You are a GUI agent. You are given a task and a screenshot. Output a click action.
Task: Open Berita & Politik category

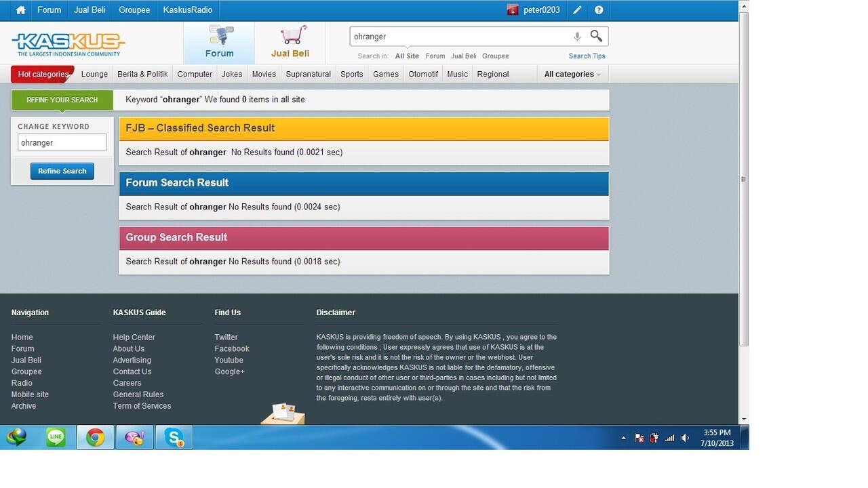click(142, 74)
